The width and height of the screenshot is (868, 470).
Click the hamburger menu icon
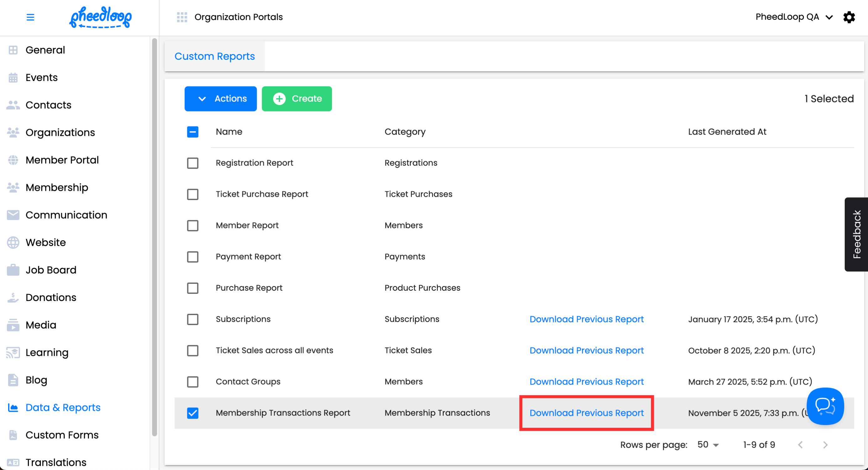(x=30, y=17)
